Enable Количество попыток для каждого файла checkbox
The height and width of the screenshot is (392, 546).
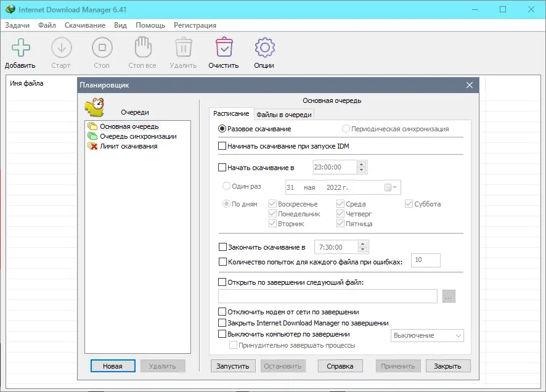tap(222, 262)
